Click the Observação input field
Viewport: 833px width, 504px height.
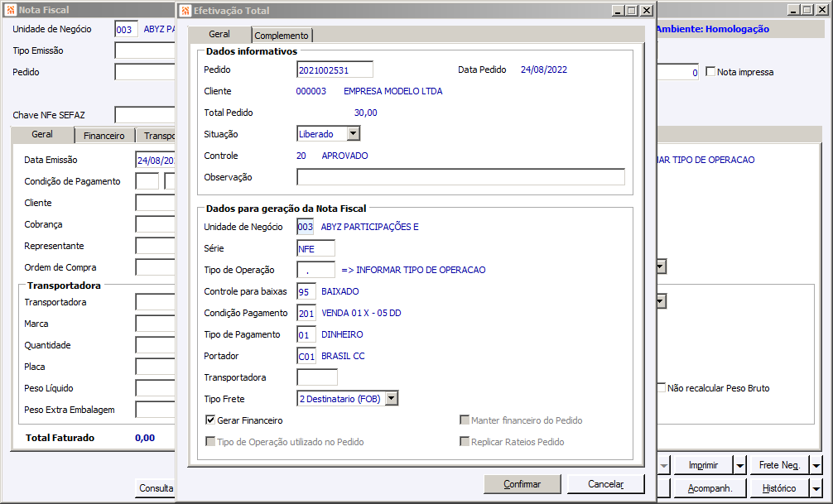pyautogui.click(x=460, y=177)
